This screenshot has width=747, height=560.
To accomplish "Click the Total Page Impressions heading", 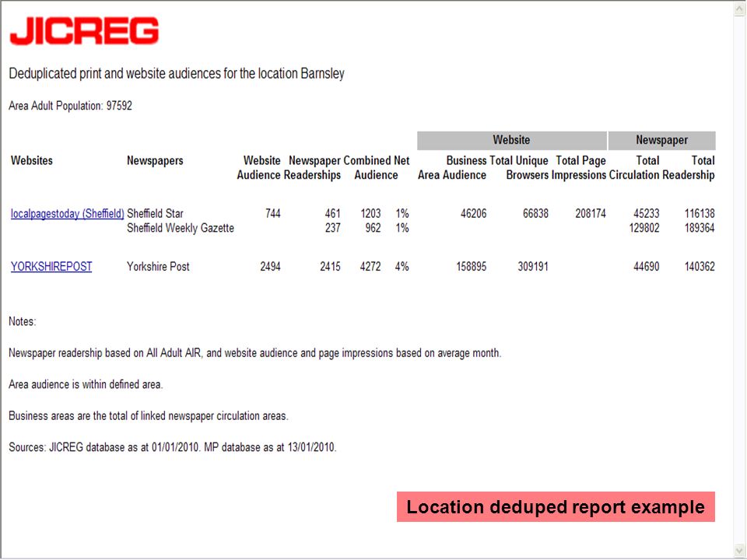I will [579, 168].
